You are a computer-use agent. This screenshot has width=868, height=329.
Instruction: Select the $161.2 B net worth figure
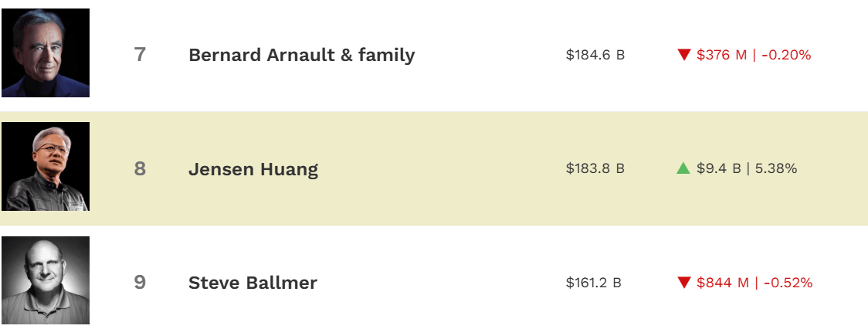pos(593,283)
